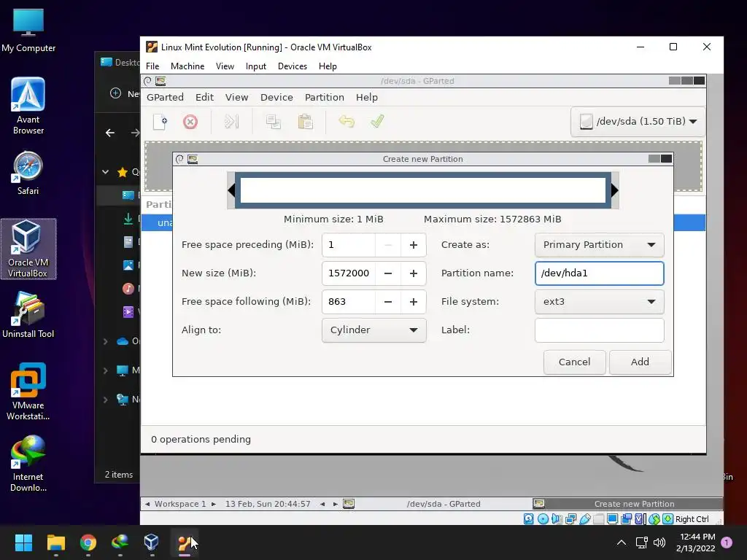Click the Paste partition toolbar icon
The width and height of the screenshot is (747, 560).
(305, 122)
